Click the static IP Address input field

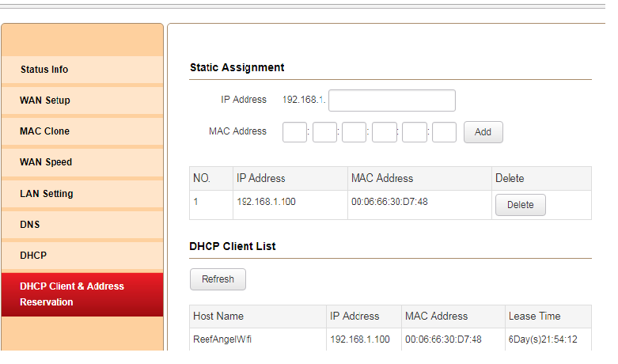coord(392,100)
